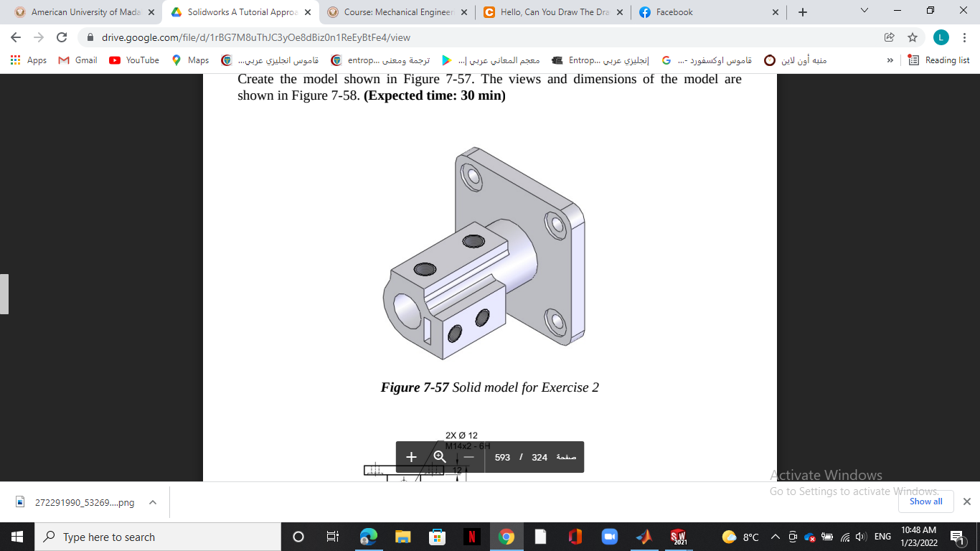Viewport: 980px width, 551px height.
Task: Switch to the Facebook tab
Action: pos(707,12)
